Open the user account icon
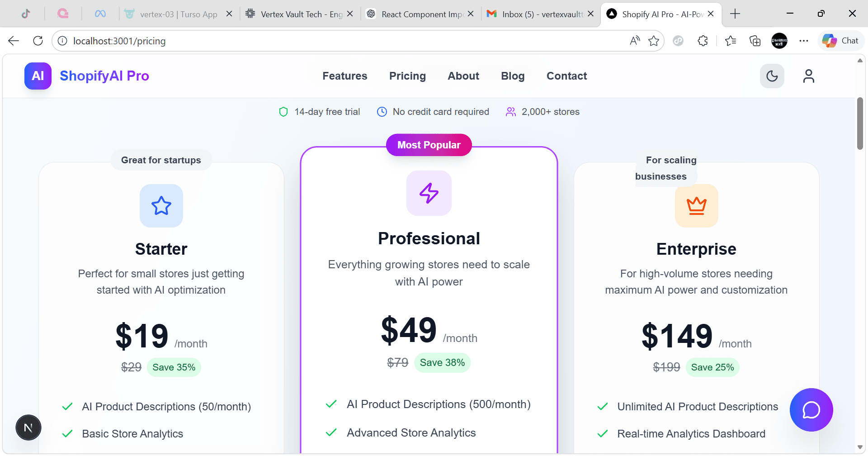 808,76
